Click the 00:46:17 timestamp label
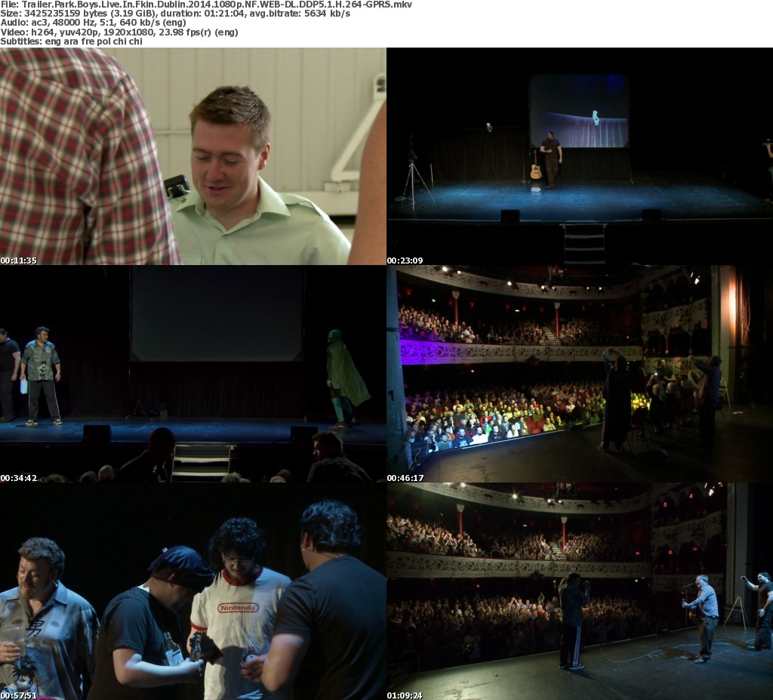Screen dimensions: 773x700 [405, 478]
